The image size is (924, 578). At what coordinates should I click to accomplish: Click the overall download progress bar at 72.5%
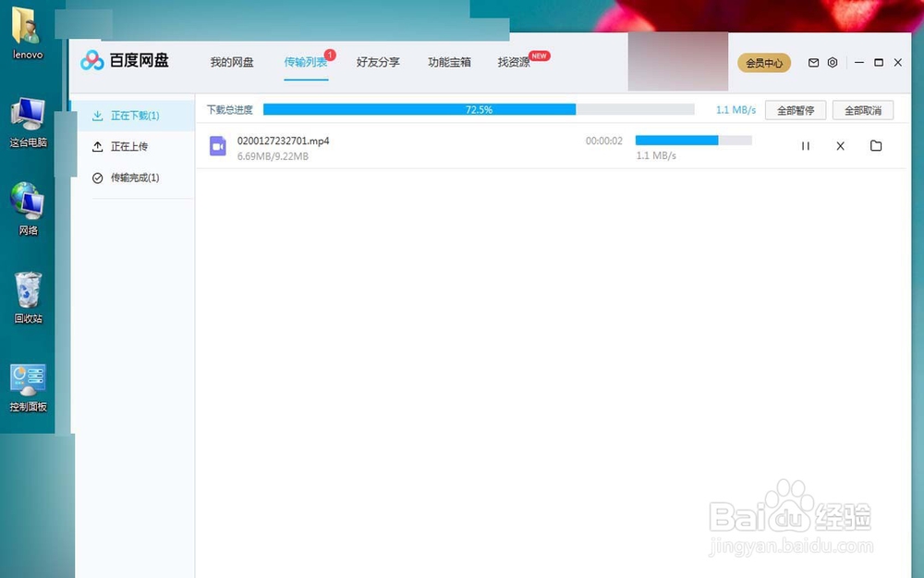(479, 110)
